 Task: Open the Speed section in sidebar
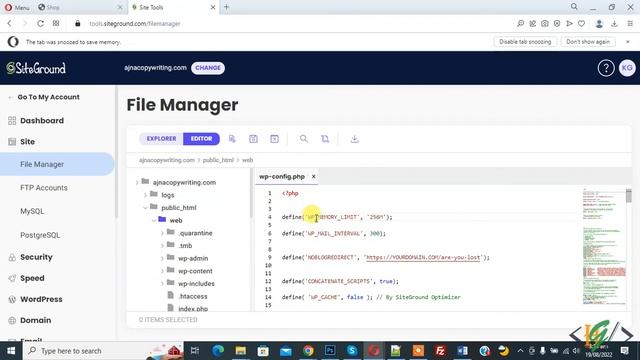point(32,278)
